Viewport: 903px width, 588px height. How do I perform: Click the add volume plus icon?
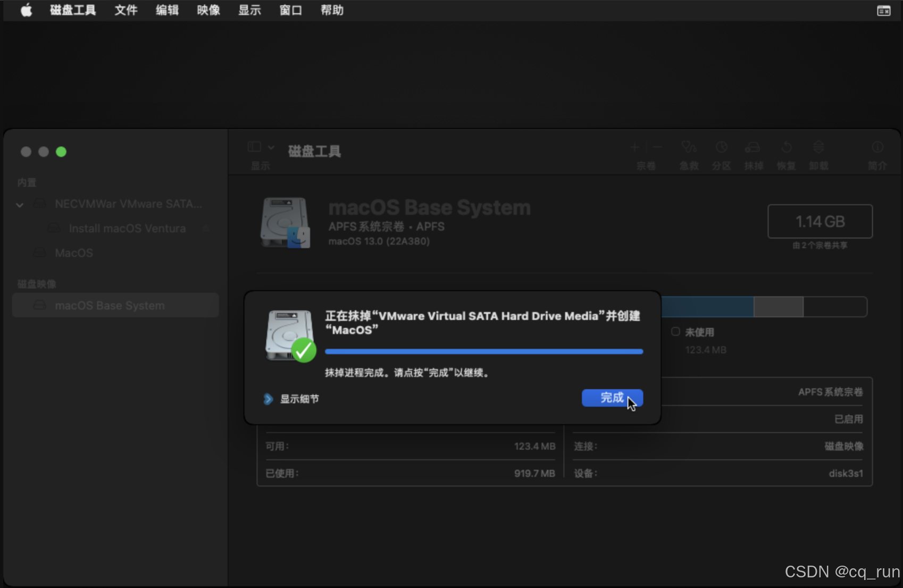click(634, 147)
